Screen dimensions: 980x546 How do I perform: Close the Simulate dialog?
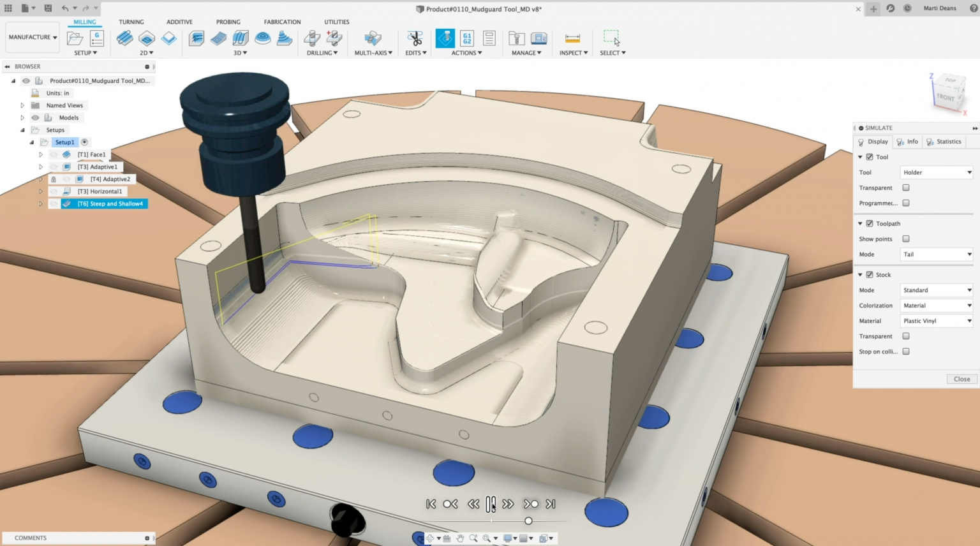(x=961, y=379)
